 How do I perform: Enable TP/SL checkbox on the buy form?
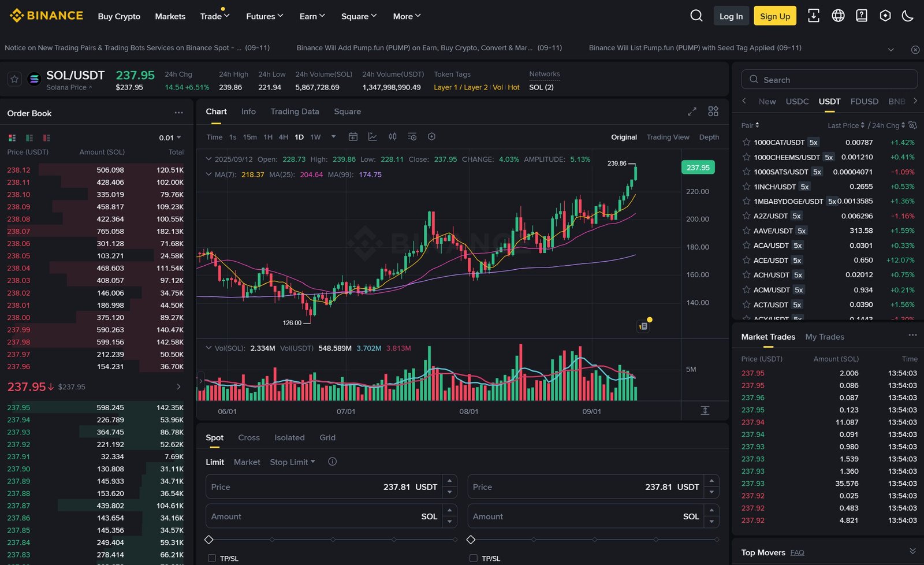point(211,559)
